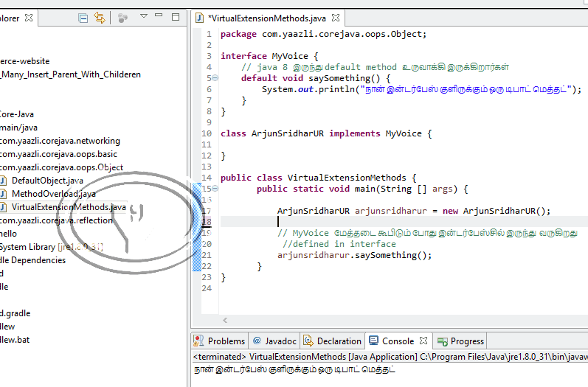The width and height of the screenshot is (588, 387).
Task: Select the gradlew.bat file entry
Action: coord(15,340)
